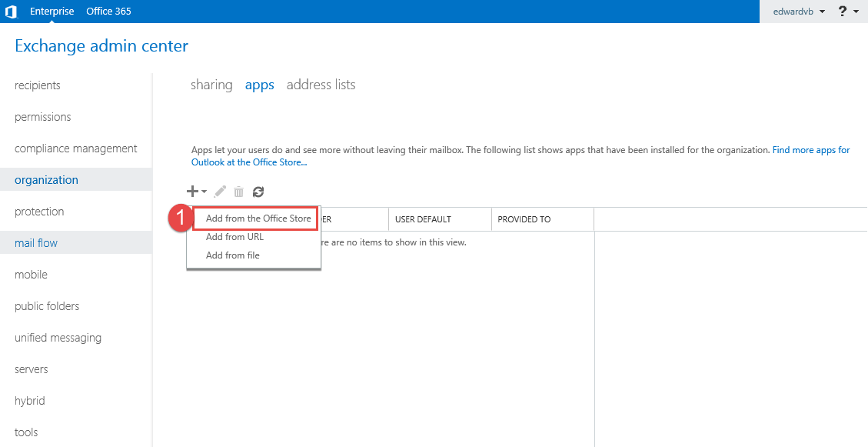Open the address lists tab
This screenshot has width=868, height=447.
[x=321, y=85]
